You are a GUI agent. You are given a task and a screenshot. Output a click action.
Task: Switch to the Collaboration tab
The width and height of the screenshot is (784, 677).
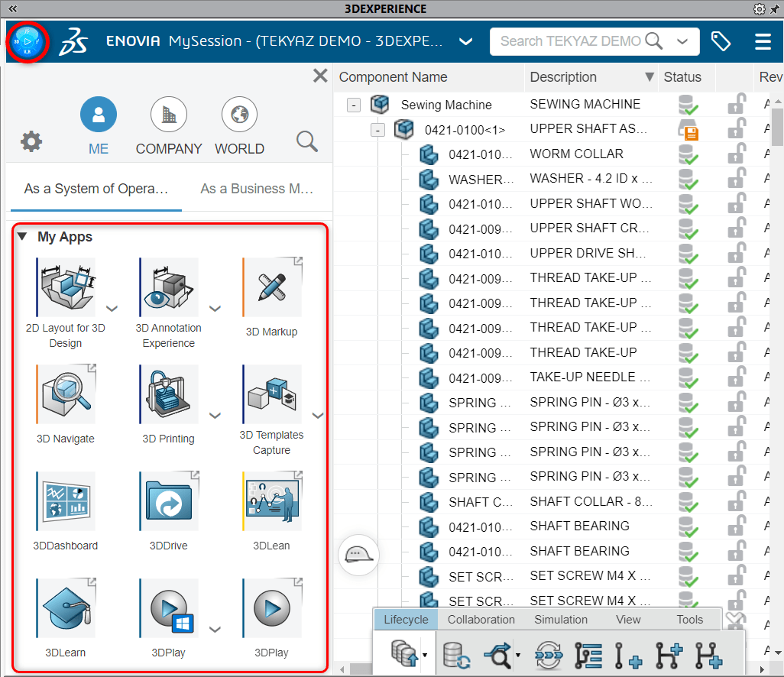click(481, 620)
